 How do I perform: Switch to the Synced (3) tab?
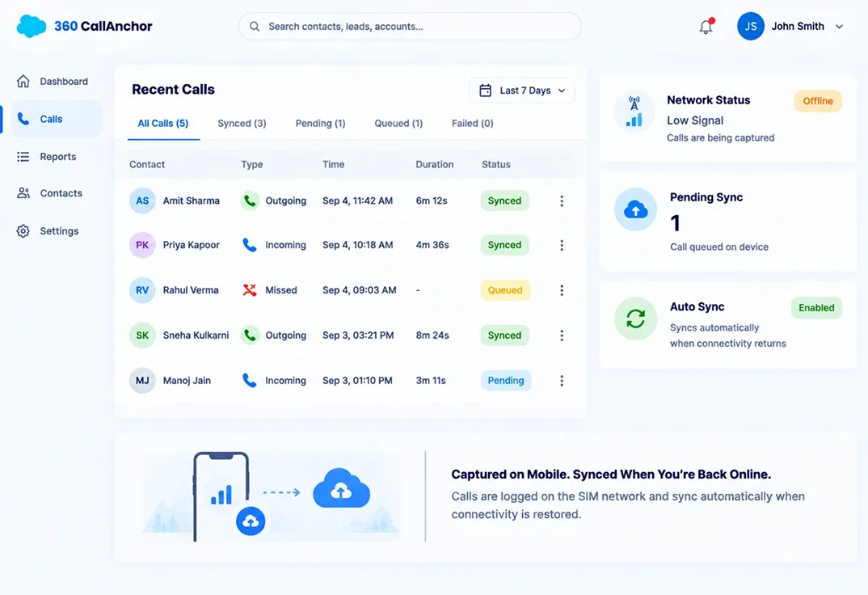[x=242, y=124]
